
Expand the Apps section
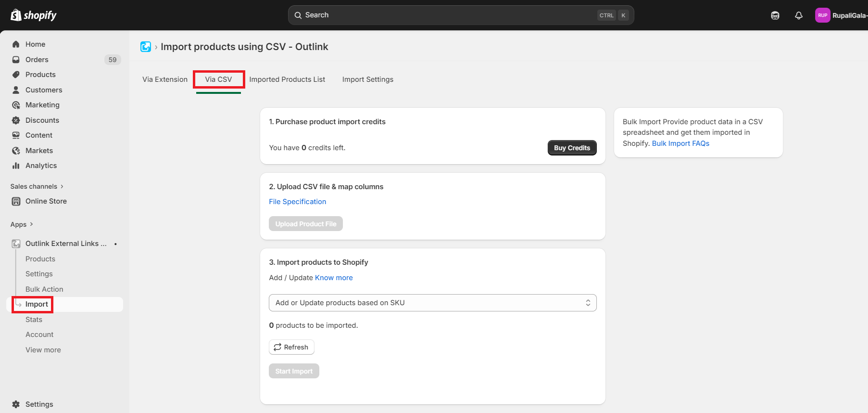point(22,224)
